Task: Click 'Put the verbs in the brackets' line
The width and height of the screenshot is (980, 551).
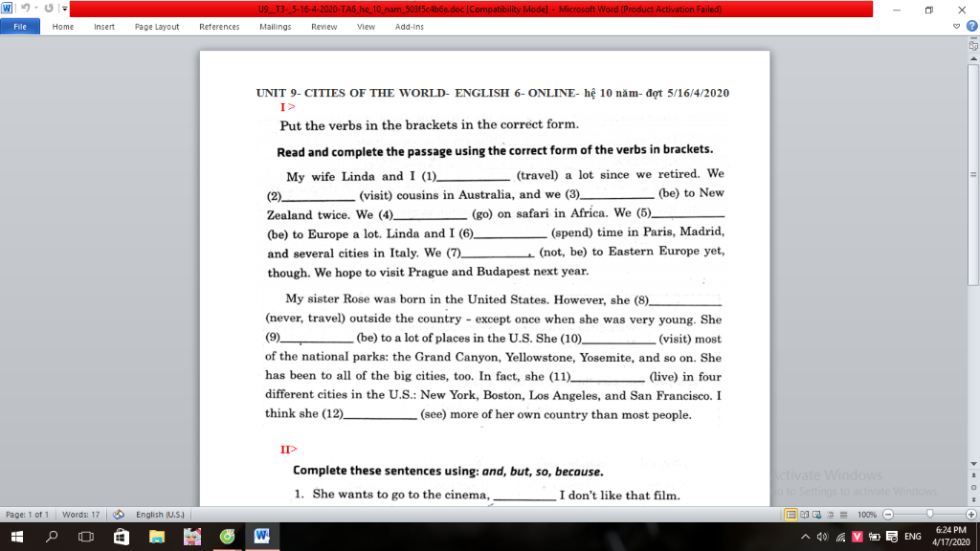Action: (x=430, y=125)
